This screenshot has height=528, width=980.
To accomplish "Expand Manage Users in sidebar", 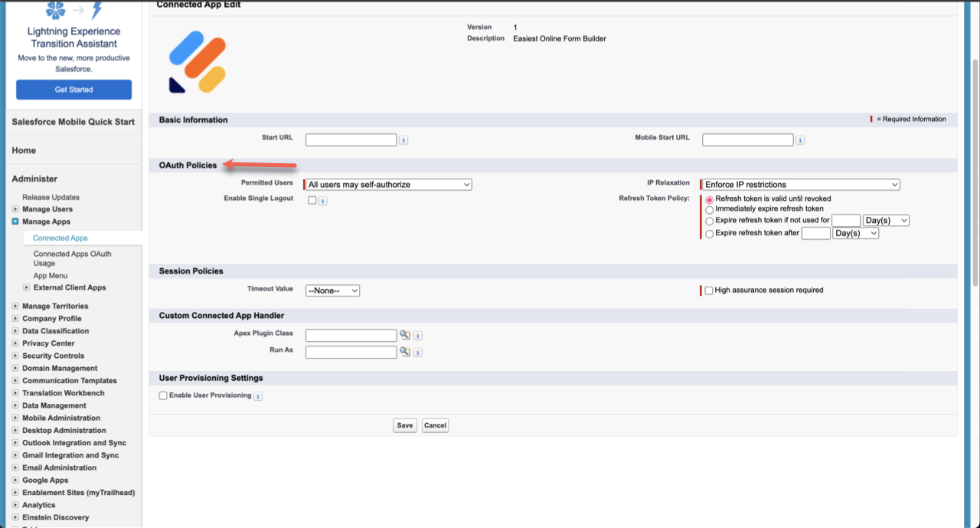I will [x=15, y=209].
